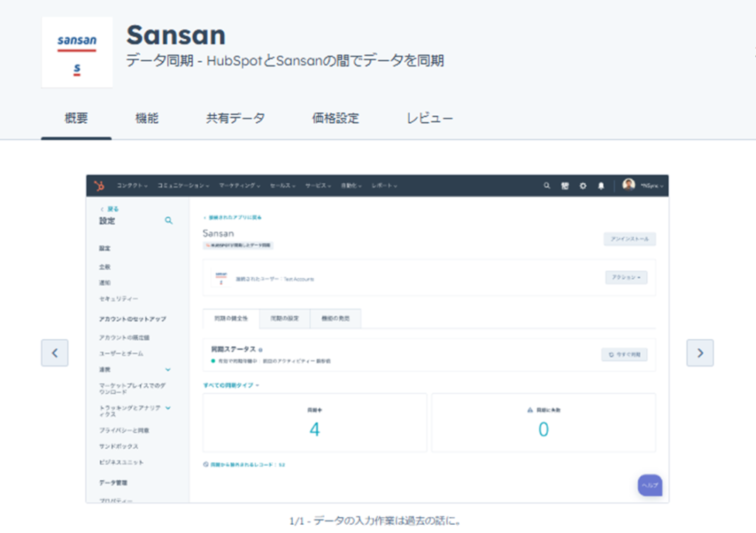Expand the コンタクト nav menu
The image size is (756, 533).
point(131,185)
